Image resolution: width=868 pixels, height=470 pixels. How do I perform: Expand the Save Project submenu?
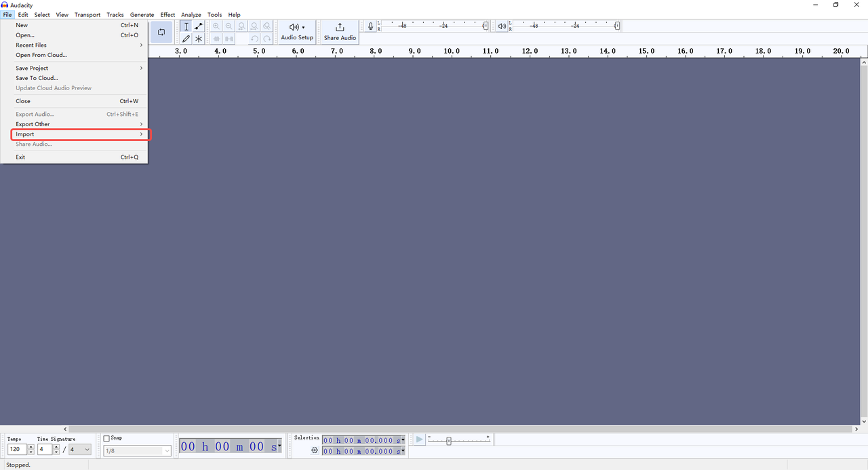[x=75, y=68]
